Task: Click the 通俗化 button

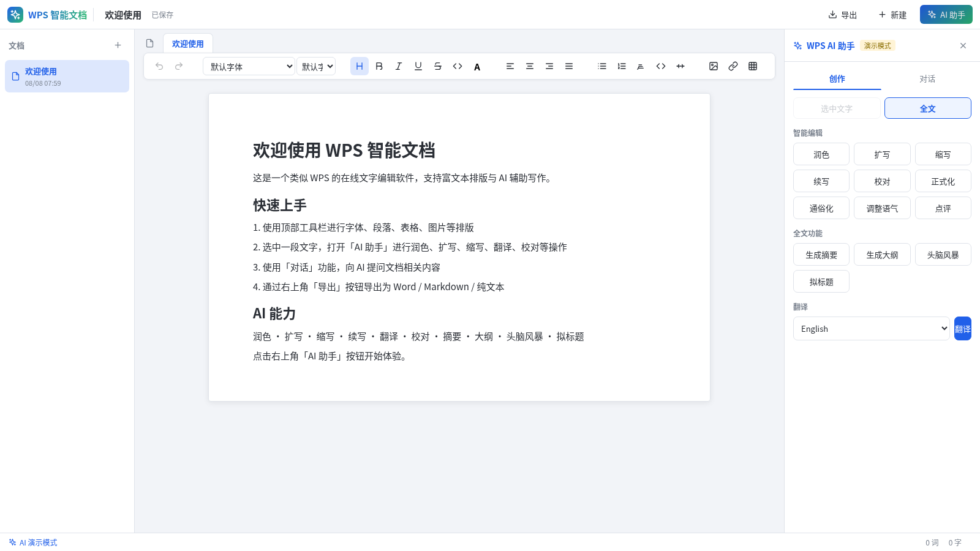Action: 821,208
